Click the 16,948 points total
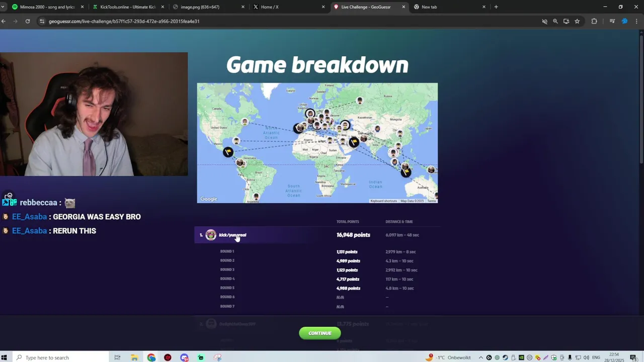 click(x=353, y=235)
